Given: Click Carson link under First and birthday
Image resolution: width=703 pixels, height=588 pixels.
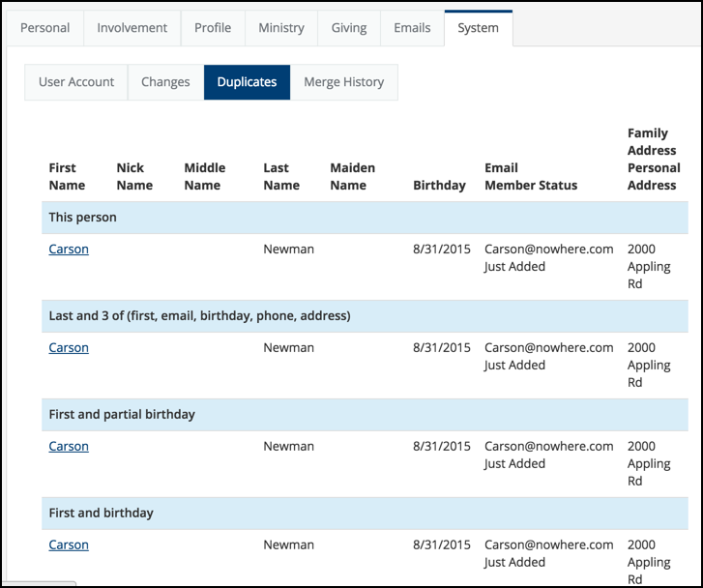Looking at the screenshot, I should pyautogui.click(x=69, y=545).
